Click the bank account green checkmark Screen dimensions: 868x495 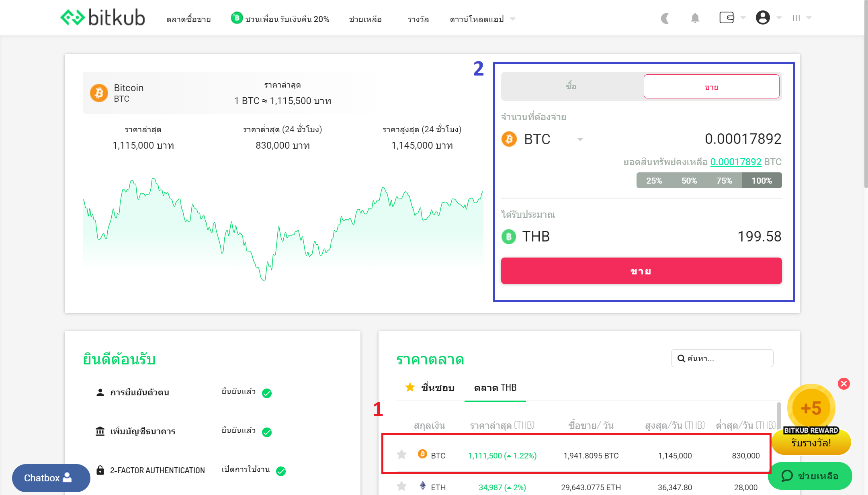point(267,432)
